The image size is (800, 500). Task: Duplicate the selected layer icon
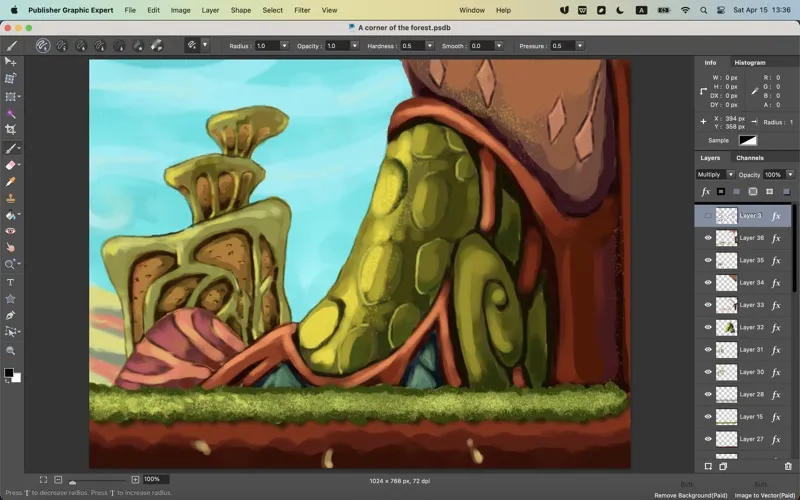pos(723,466)
